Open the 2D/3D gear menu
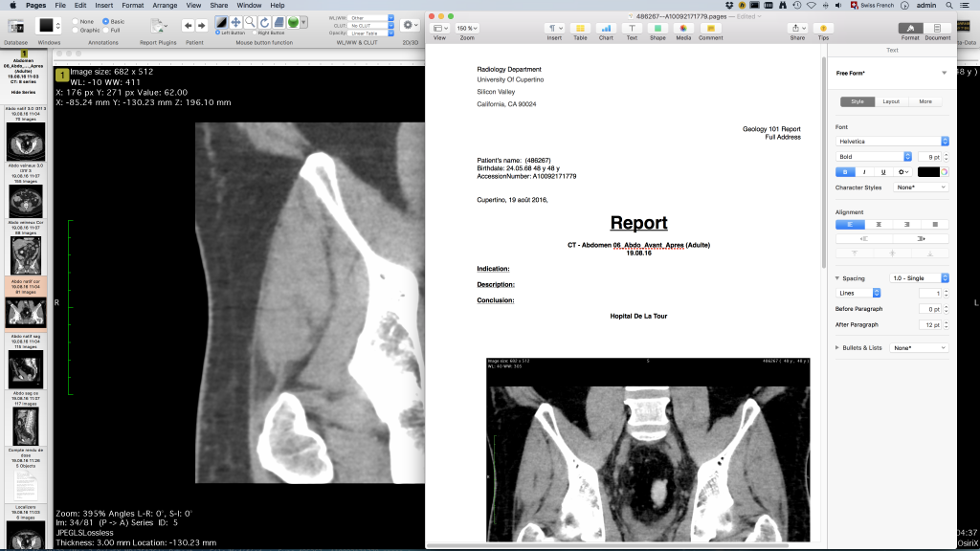980x551 pixels. [x=410, y=25]
